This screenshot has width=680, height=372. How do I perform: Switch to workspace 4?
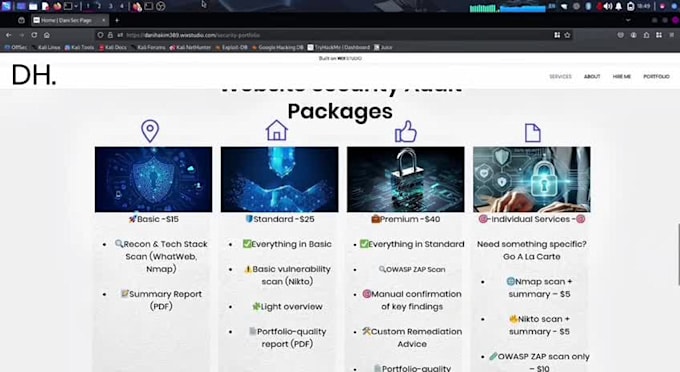[122, 7]
